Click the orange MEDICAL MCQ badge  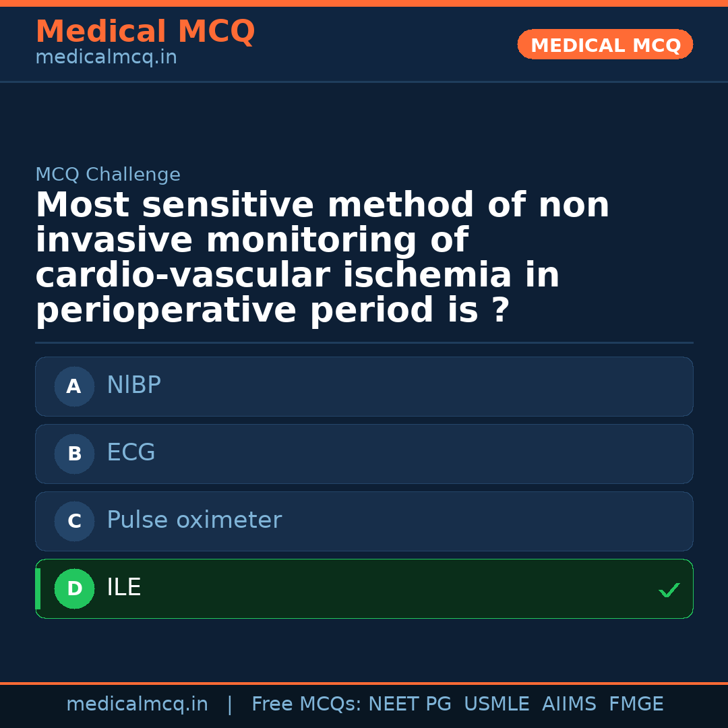coord(605,44)
